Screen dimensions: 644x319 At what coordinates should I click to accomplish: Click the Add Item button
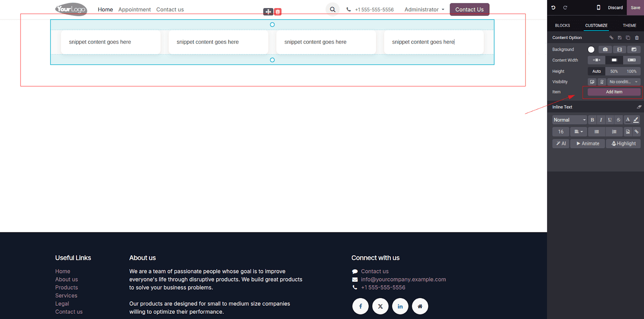(x=614, y=92)
